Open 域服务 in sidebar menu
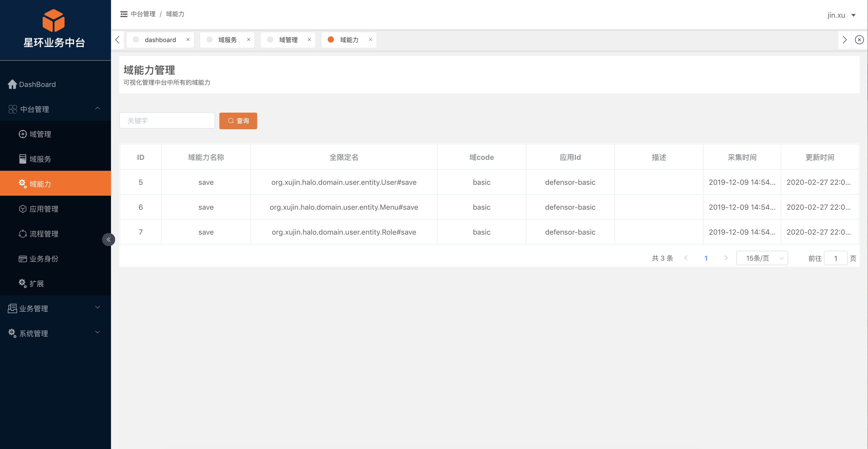868x449 pixels. pyautogui.click(x=55, y=159)
